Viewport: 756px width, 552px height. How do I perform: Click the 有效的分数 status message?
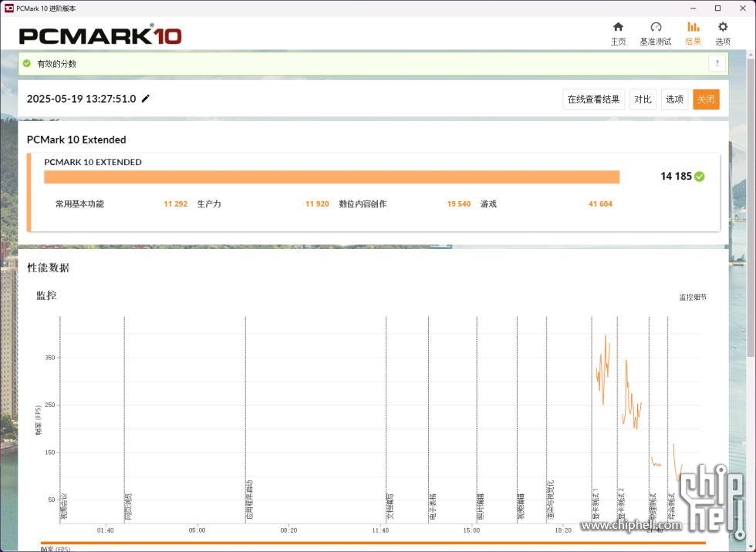pyautogui.click(x=57, y=63)
